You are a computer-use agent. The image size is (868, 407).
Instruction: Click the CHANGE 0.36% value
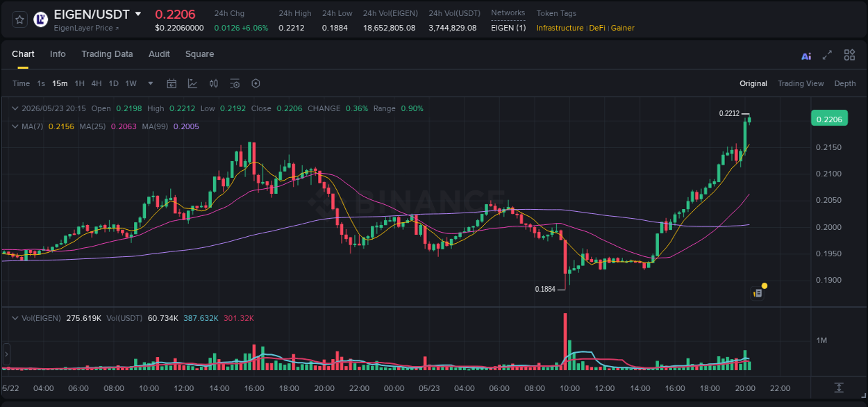tap(357, 108)
